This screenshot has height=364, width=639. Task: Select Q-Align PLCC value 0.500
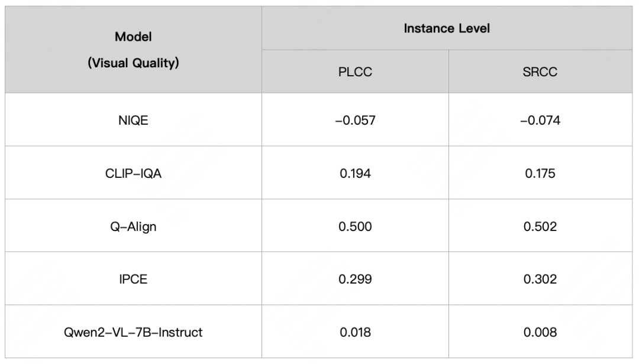pyautogui.click(x=355, y=226)
